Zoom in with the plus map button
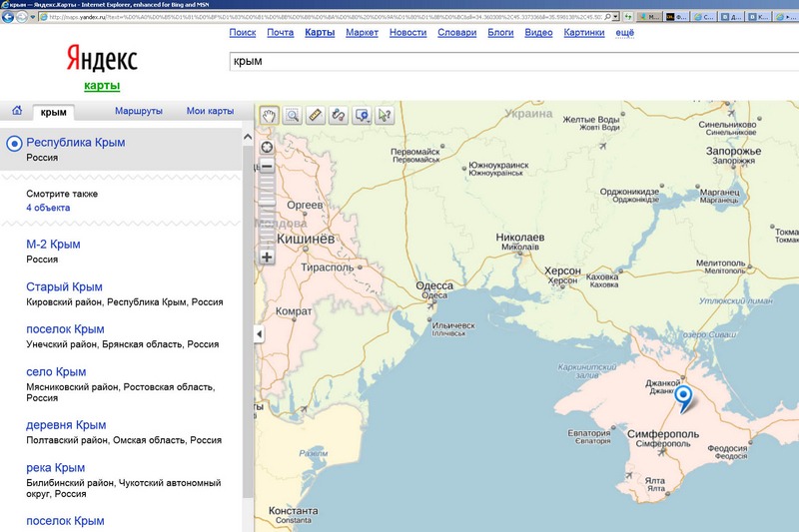 (x=267, y=258)
